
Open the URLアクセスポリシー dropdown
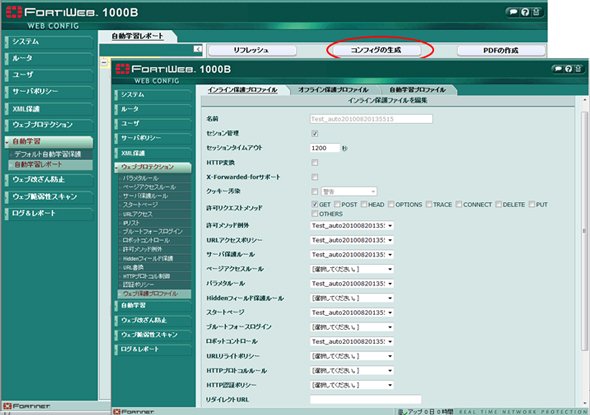pyautogui.click(x=351, y=240)
